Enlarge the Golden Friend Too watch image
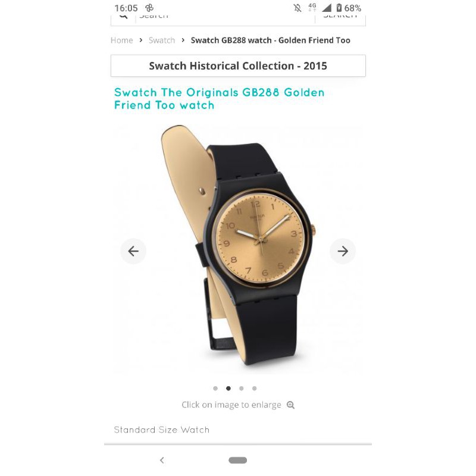The image size is (476, 476). tap(238, 249)
